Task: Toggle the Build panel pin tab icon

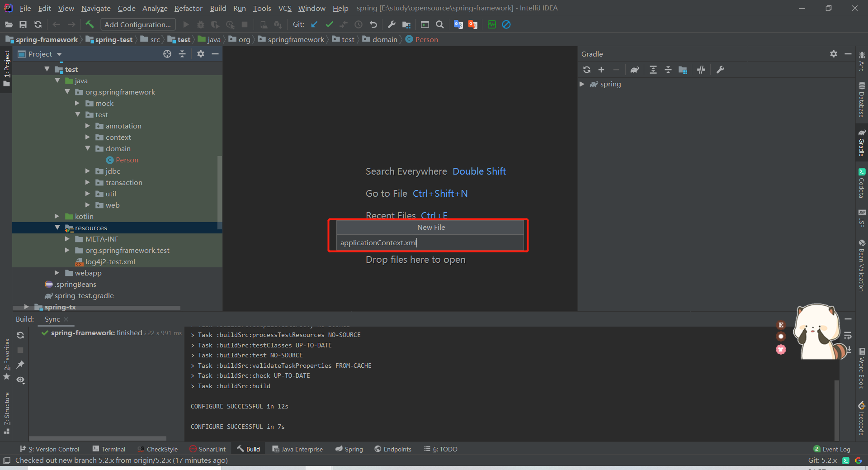Action: 20,365
